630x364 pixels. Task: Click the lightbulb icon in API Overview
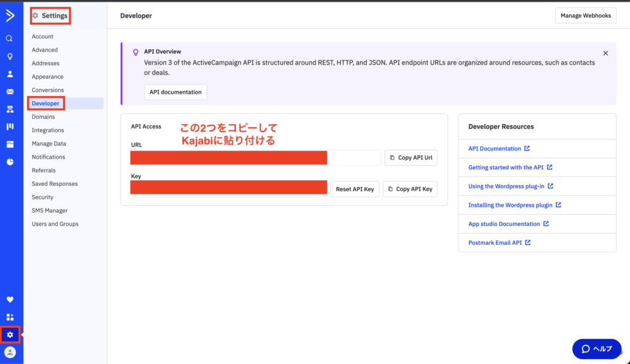[136, 52]
